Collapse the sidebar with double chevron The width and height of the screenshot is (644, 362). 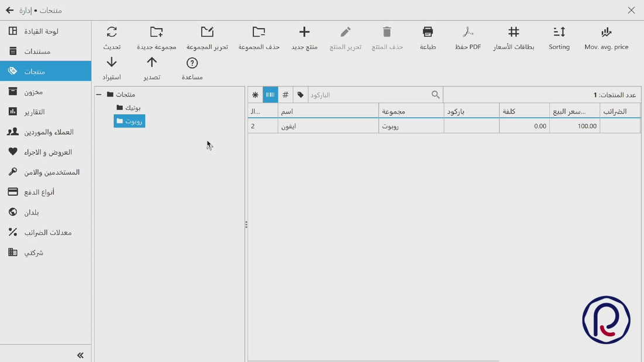81,355
